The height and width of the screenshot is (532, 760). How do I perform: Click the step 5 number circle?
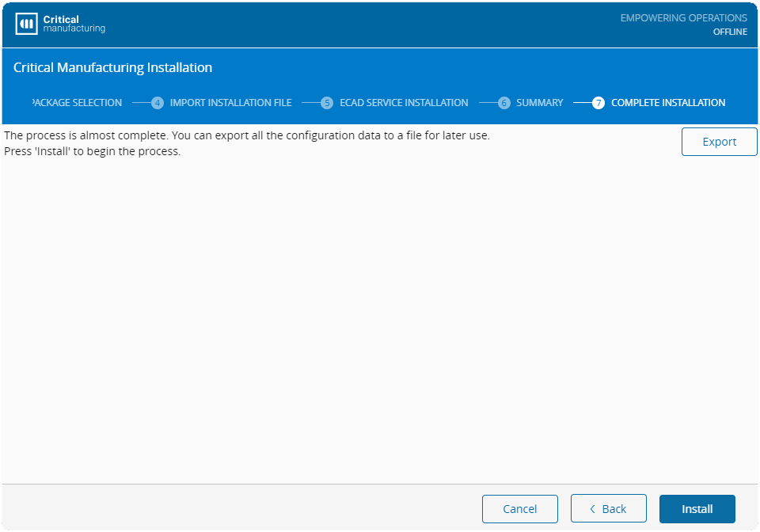tap(327, 103)
